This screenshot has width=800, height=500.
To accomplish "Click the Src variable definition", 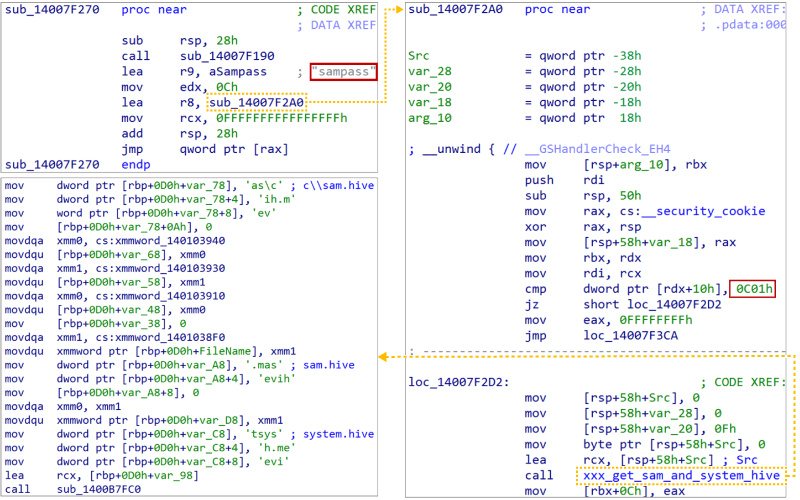I will (525, 56).
